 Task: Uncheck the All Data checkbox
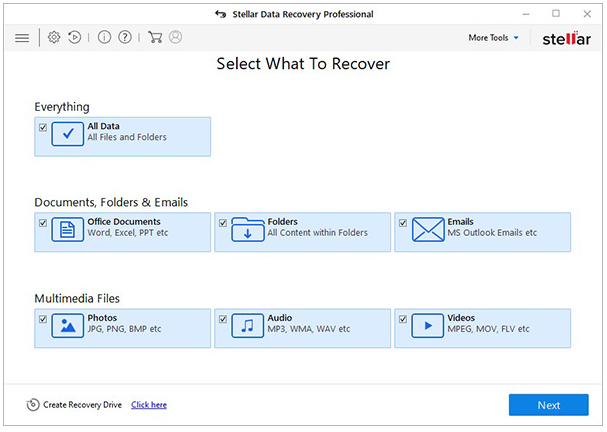(43, 127)
